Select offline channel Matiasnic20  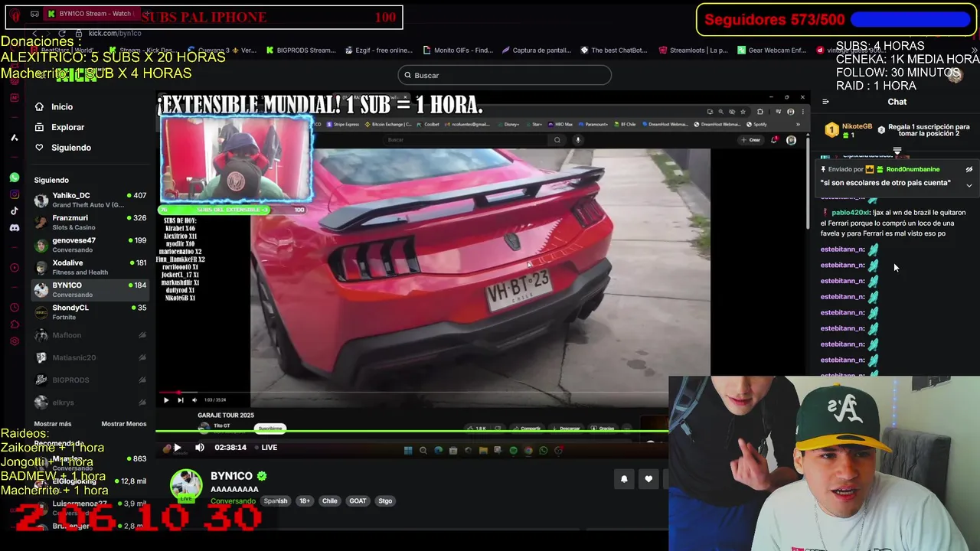coord(90,357)
